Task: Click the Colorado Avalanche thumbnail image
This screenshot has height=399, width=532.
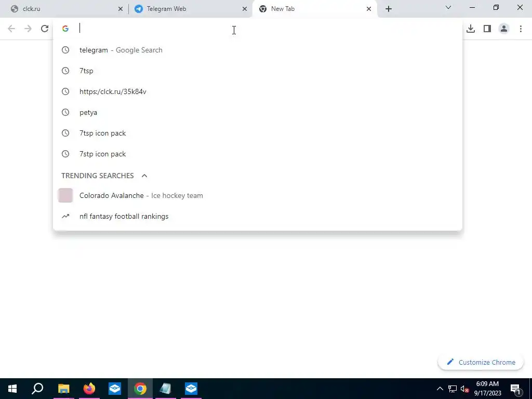Action: point(65,195)
